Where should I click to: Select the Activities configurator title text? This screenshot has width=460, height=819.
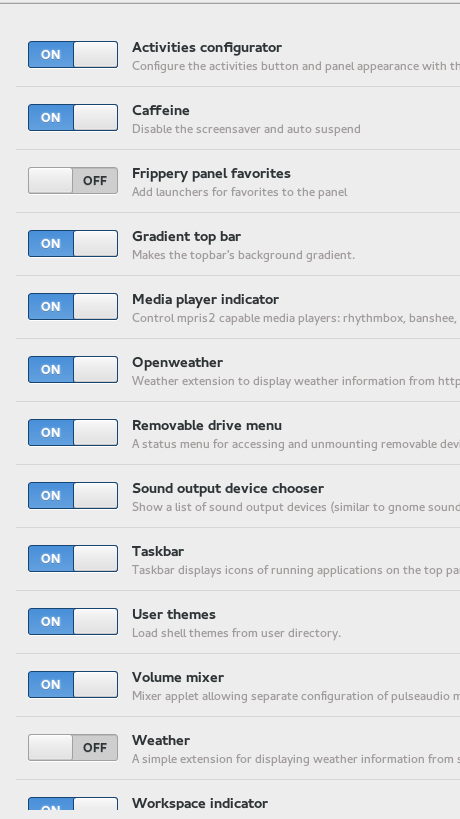(207, 48)
